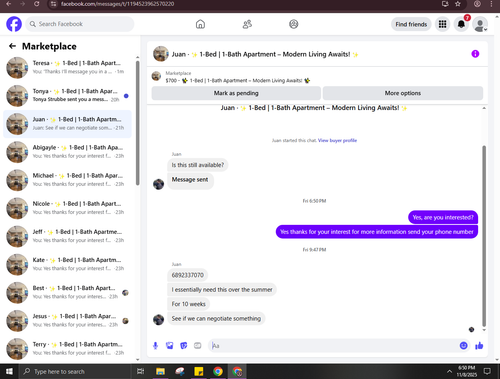Viewport: 500px width, 379px height.
Task: Click 'Is this still available?' message
Action: [198, 165]
